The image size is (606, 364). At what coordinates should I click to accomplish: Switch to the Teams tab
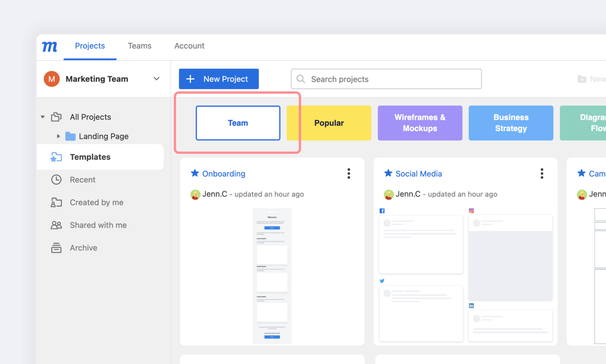tap(139, 46)
